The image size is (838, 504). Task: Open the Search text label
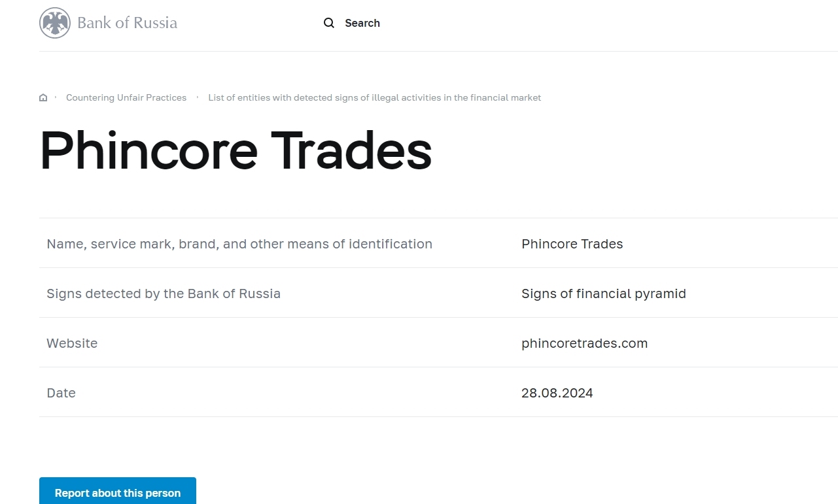pos(362,23)
